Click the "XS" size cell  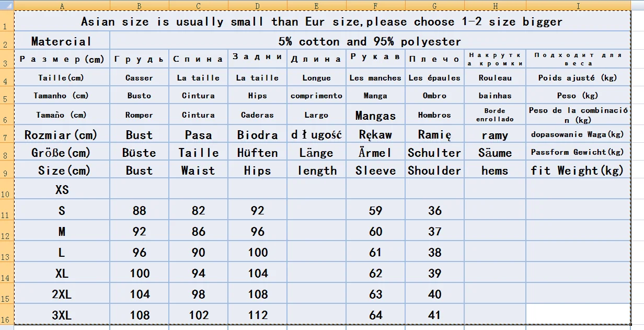click(62, 190)
